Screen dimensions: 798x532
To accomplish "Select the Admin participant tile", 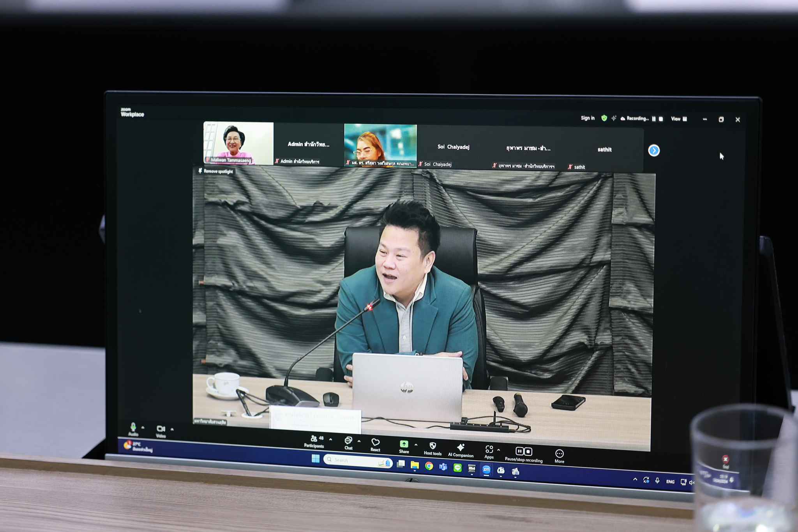I will [309, 145].
